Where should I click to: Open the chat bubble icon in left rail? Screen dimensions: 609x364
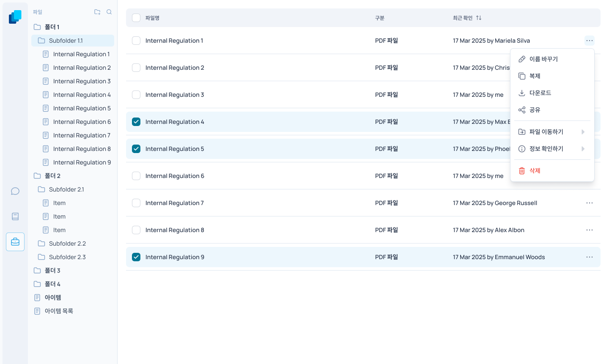(15, 191)
